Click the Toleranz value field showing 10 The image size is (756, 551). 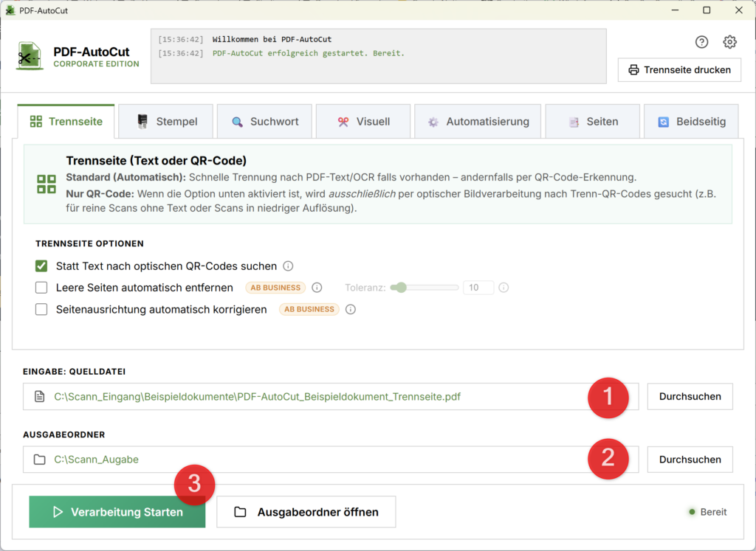tap(478, 288)
